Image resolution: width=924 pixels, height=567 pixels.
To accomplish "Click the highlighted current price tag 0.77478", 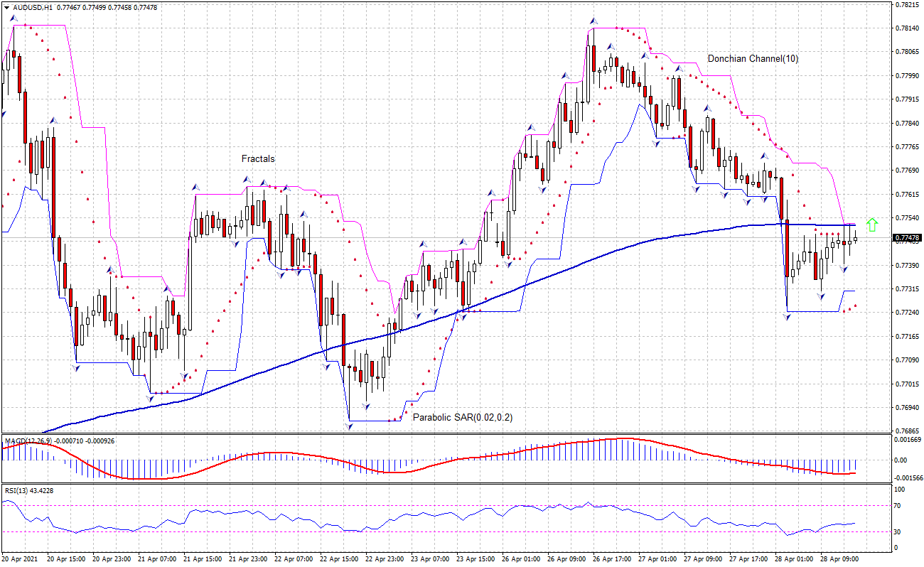I will (907, 237).
